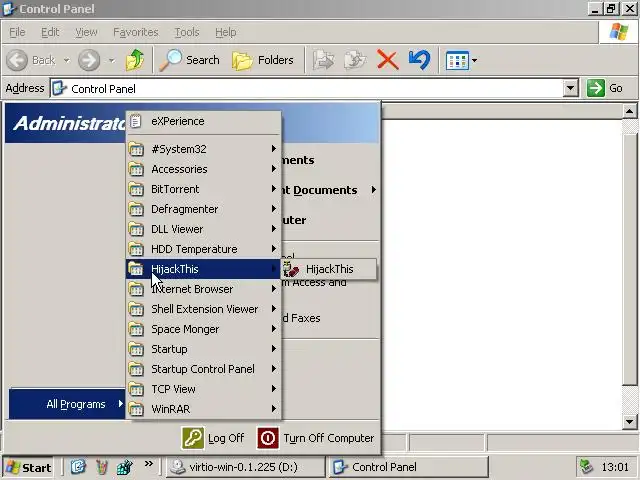Click the red Delete X icon
This screenshot has width=640, height=480.
(x=387, y=60)
